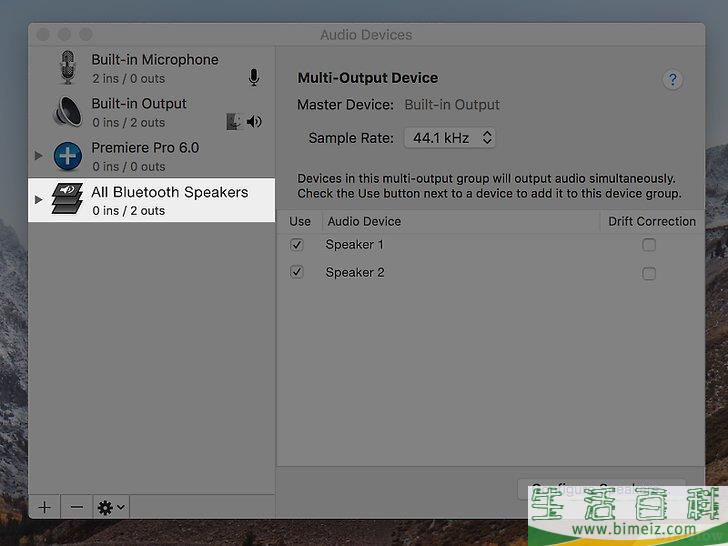Select the All Bluetooth Speakers row text
The height and width of the screenshot is (546, 728).
169,192
